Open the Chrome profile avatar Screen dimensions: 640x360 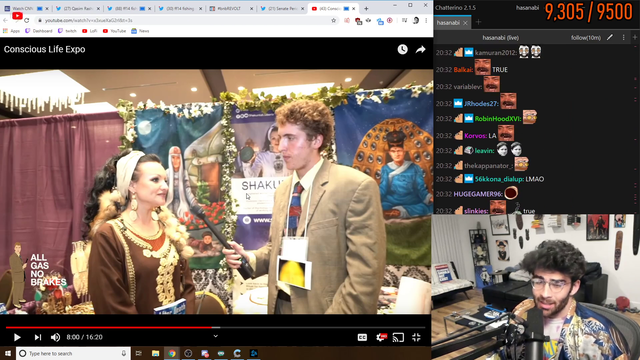tap(416, 20)
